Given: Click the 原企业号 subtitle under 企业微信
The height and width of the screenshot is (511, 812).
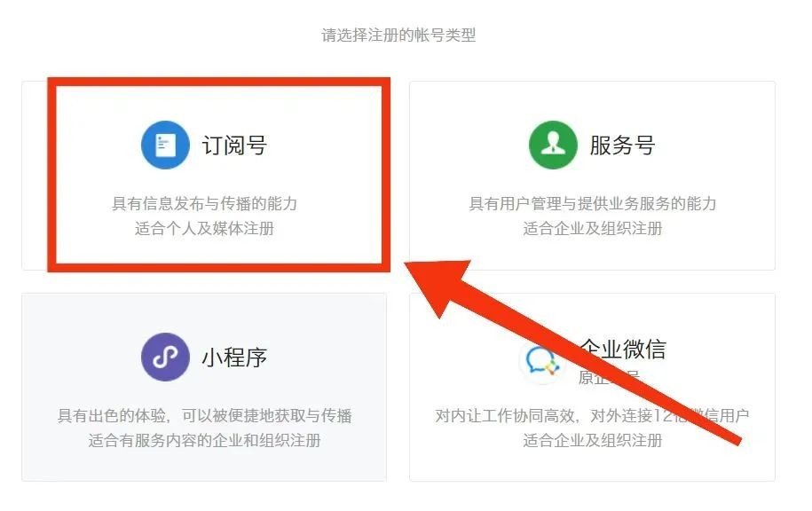Looking at the screenshot, I should (x=609, y=377).
